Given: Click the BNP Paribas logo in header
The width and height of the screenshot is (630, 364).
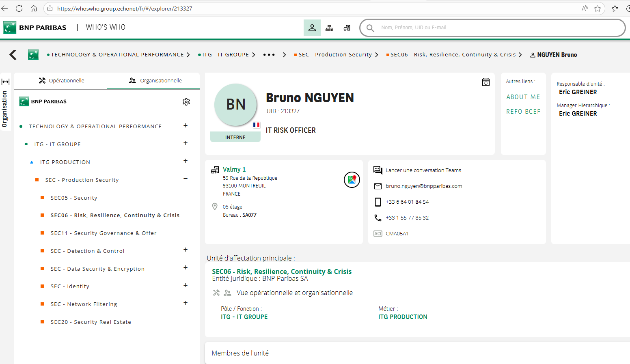Looking at the screenshot, I should (35, 28).
